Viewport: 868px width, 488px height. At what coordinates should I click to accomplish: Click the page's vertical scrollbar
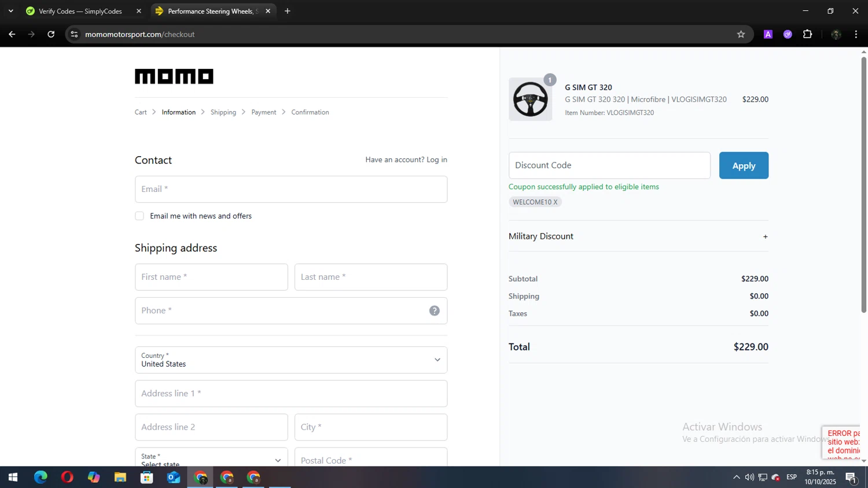[864, 185]
